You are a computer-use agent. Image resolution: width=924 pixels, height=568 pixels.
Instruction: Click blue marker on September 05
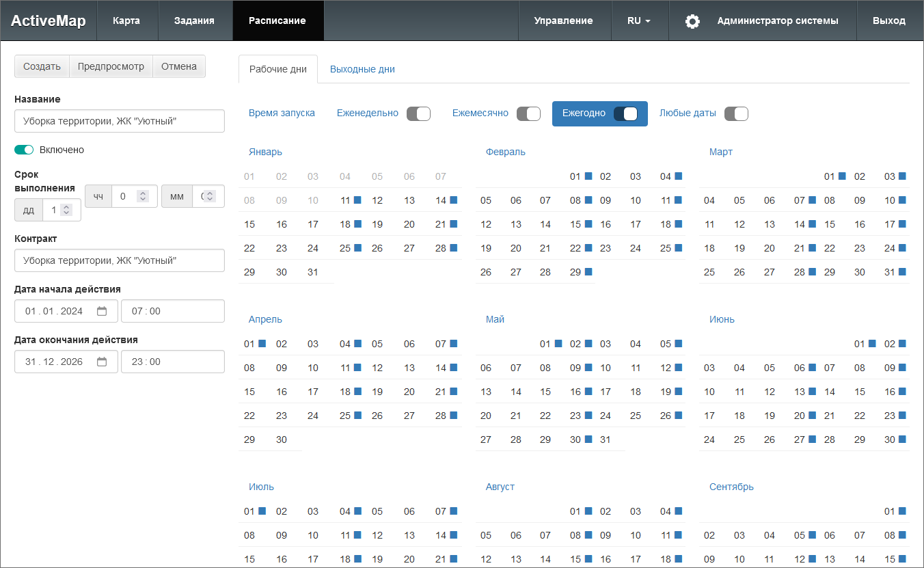[x=812, y=535]
